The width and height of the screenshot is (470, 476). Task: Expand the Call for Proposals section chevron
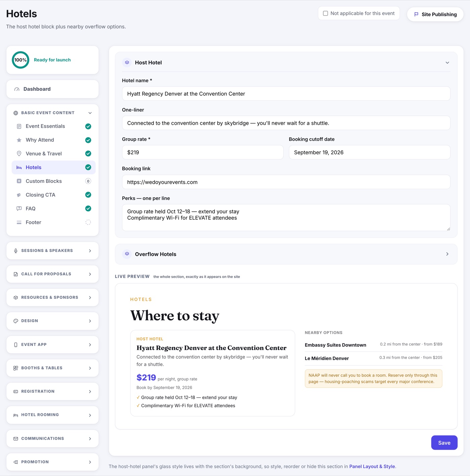(90, 274)
